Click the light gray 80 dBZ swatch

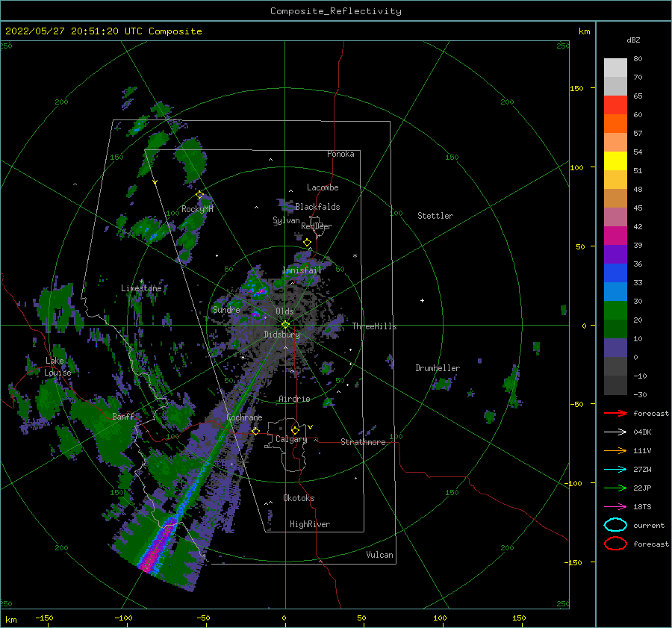pos(615,67)
